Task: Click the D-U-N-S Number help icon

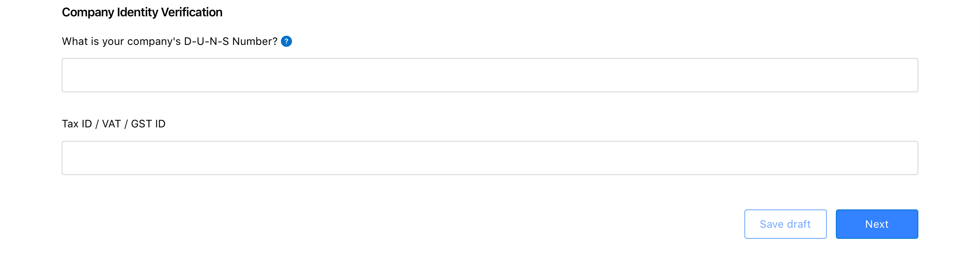Action: tap(286, 41)
